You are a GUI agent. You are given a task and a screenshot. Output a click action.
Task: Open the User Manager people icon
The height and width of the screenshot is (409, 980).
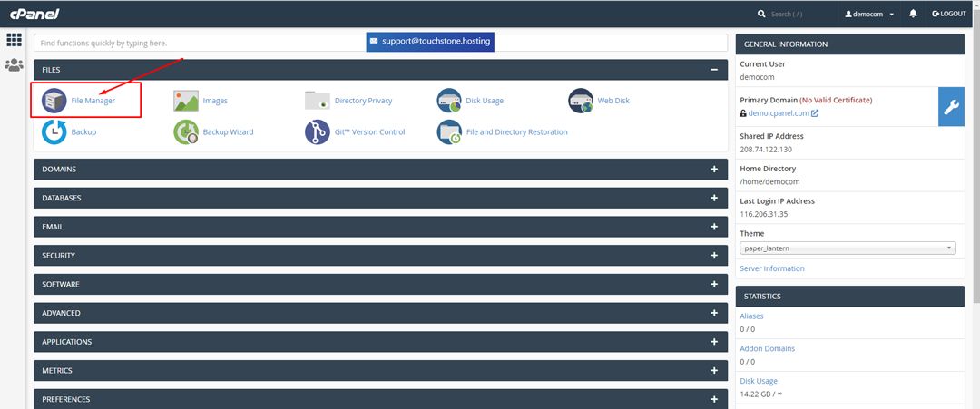tap(14, 65)
